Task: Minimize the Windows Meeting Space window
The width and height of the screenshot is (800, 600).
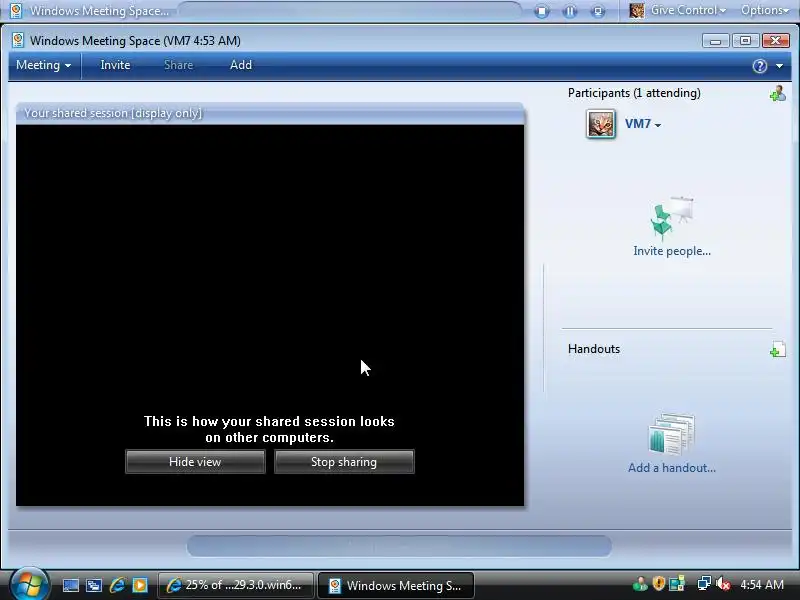Action: [x=715, y=40]
